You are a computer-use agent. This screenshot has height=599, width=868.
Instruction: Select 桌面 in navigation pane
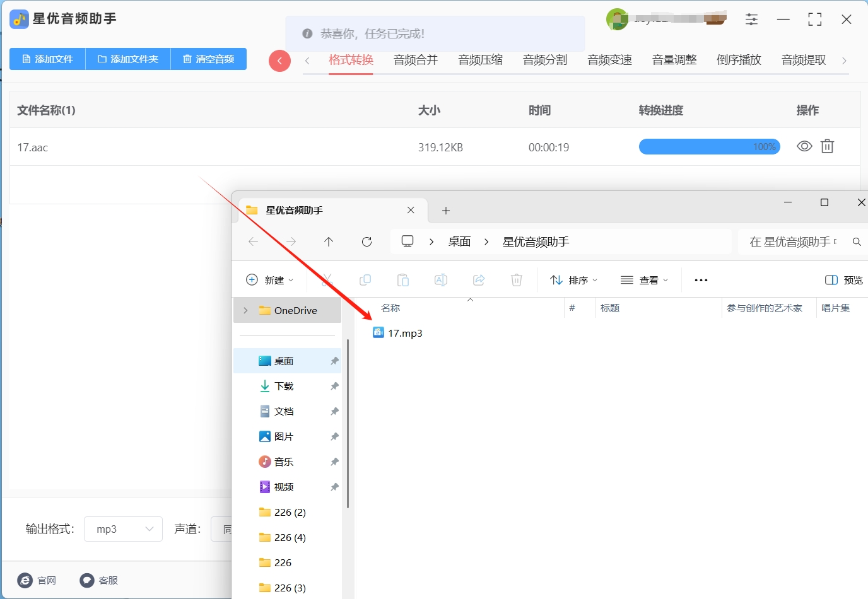(x=288, y=361)
